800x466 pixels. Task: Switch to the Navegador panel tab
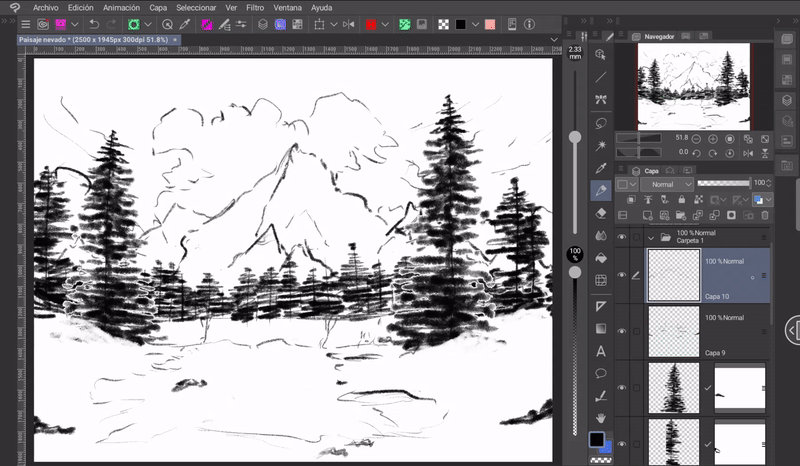pyautogui.click(x=659, y=36)
